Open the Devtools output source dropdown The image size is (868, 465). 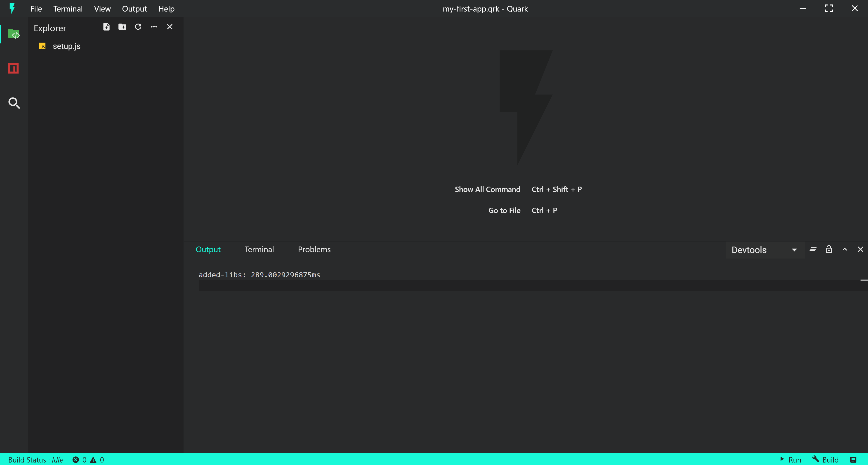pos(765,250)
